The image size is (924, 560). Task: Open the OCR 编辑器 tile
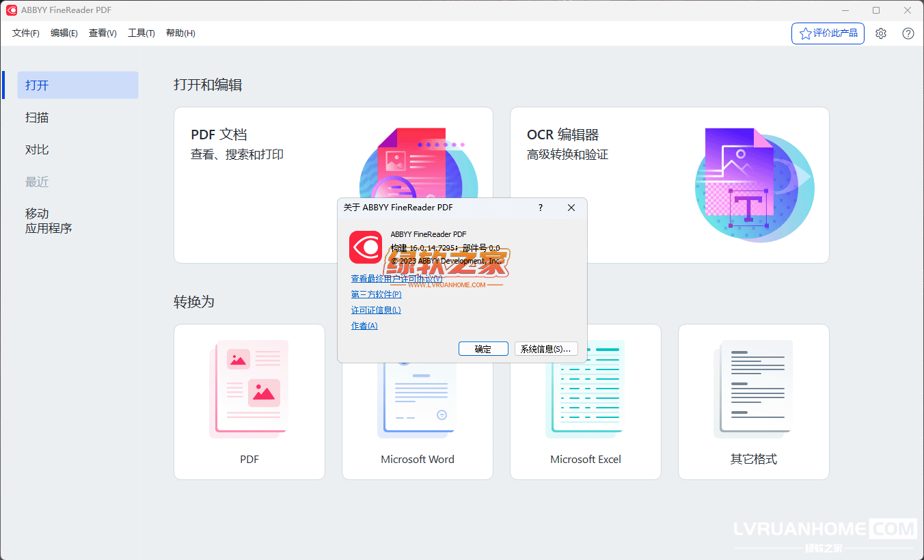[x=669, y=184]
